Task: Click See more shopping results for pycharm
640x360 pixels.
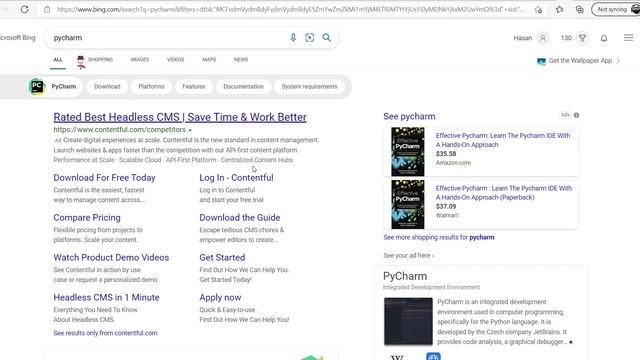Action: click(x=439, y=237)
